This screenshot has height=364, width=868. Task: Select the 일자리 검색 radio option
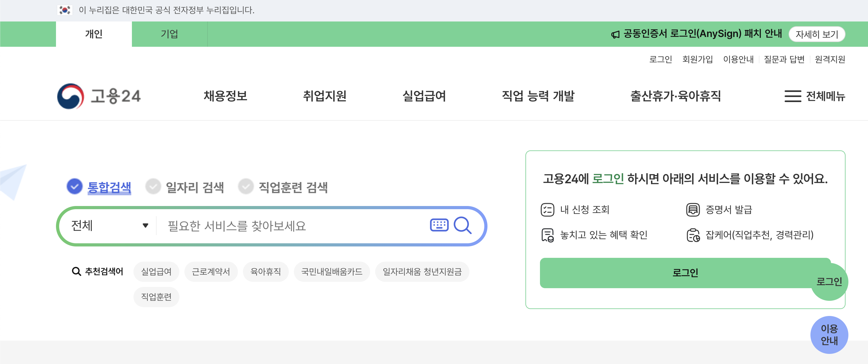153,187
